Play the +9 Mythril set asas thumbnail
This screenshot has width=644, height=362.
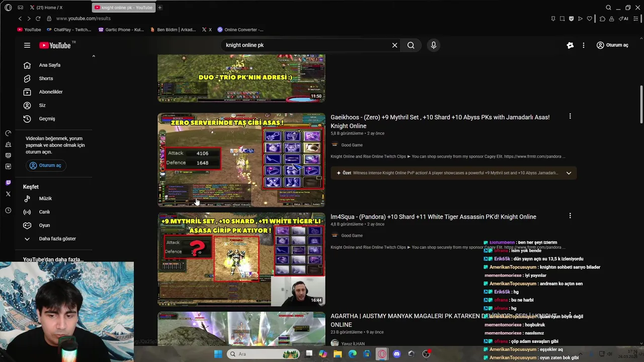tap(242, 259)
